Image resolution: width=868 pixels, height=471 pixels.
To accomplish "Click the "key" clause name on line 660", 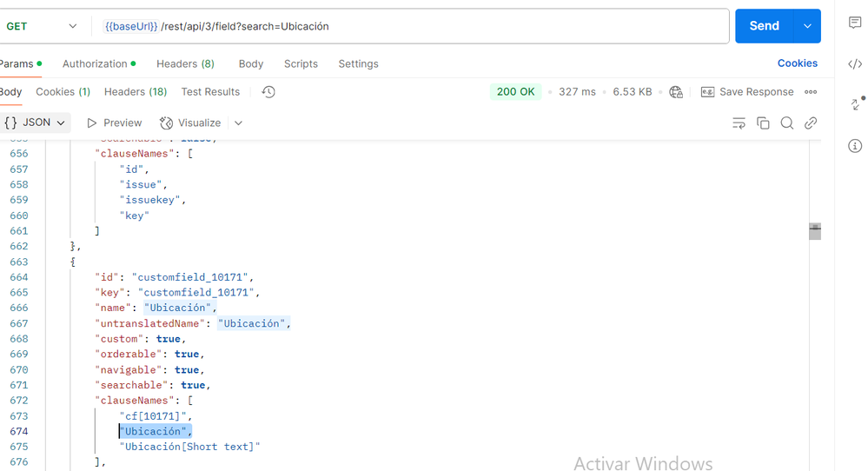I will (135, 216).
